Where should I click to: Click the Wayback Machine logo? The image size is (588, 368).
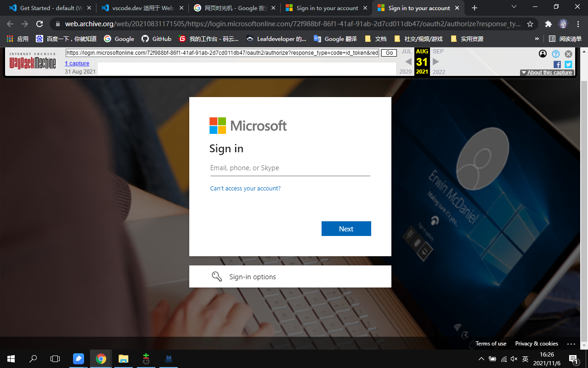tap(33, 61)
